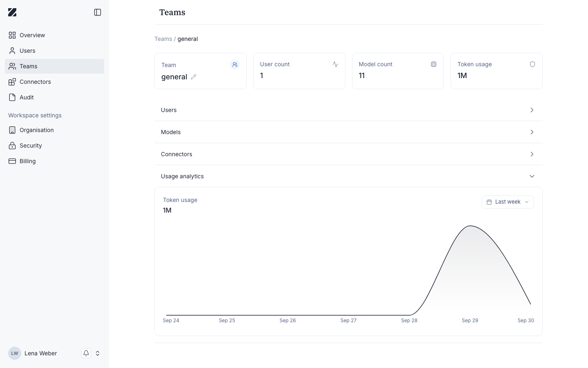Open the notifications bell

click(x=86, y=353)
